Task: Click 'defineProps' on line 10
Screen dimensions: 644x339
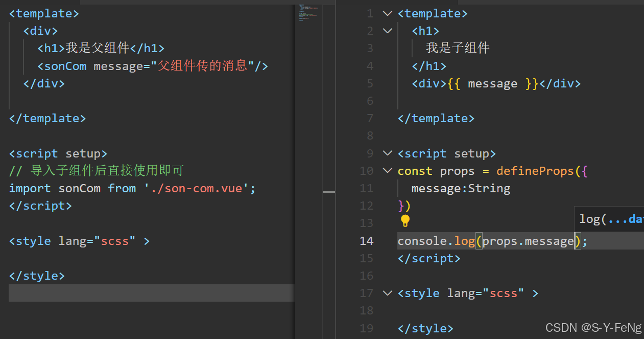Action: (535, 171)
